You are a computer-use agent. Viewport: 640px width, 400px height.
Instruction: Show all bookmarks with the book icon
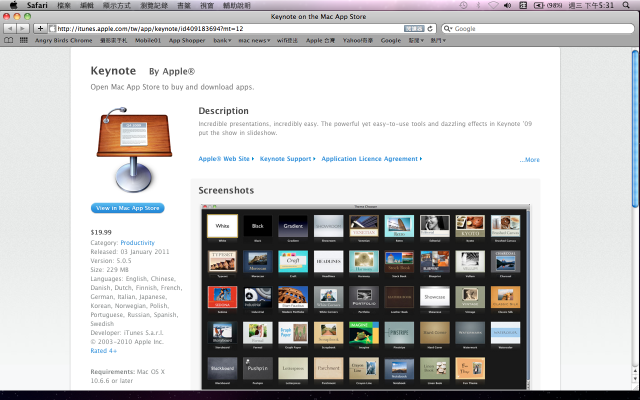9,40
